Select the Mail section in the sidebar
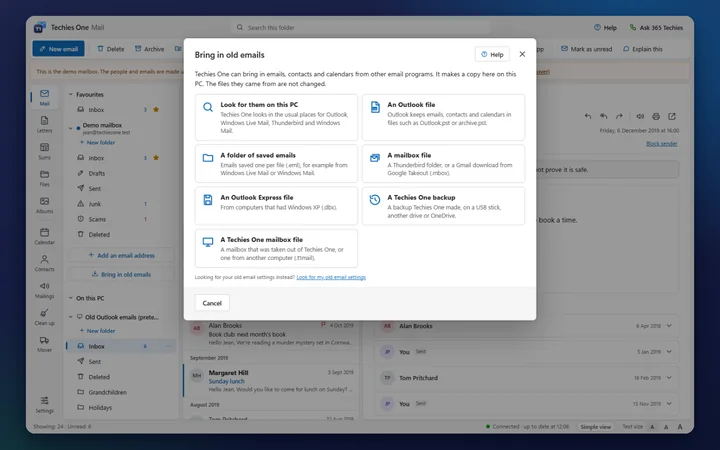Viewport: 720px width, 450px height. [44, 97]
